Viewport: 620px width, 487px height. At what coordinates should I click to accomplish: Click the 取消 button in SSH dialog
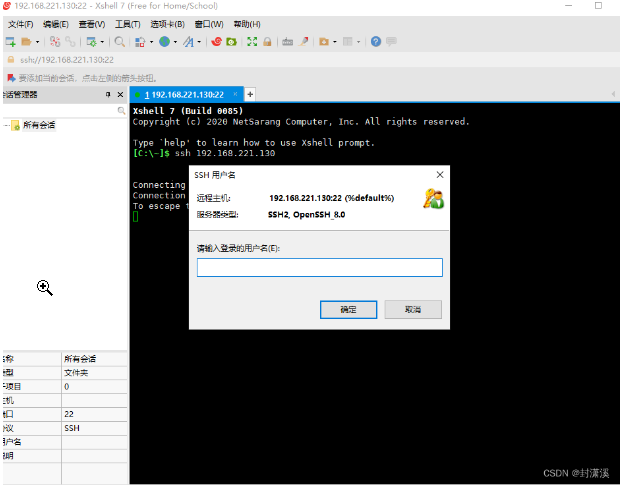click(x=413, y=310)
